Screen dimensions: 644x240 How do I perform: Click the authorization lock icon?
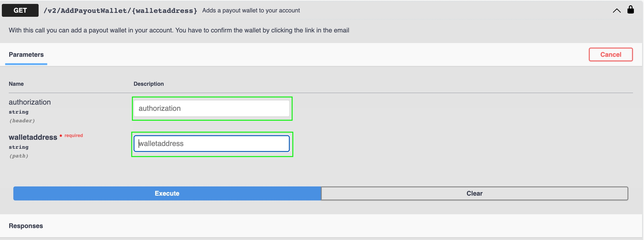tap(630, 10)
